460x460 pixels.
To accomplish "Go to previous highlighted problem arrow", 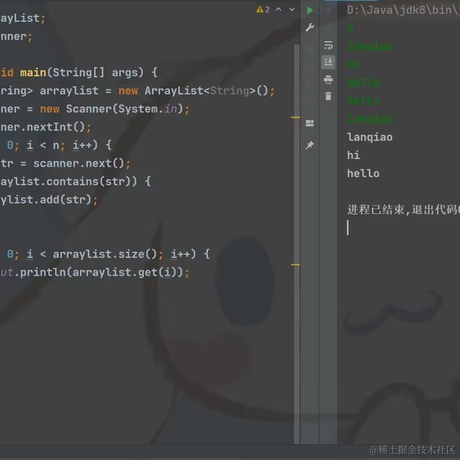I will pyautogui.click(x=279, y=10).
